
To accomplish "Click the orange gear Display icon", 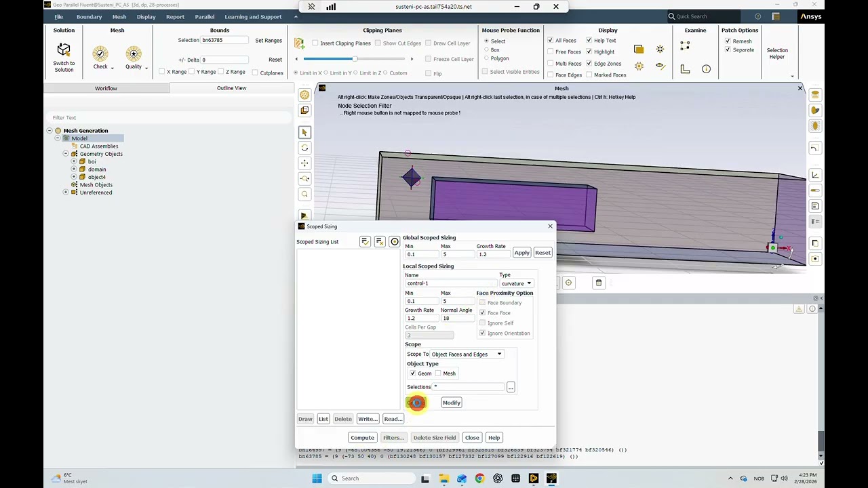I will (x=639, y=66).
